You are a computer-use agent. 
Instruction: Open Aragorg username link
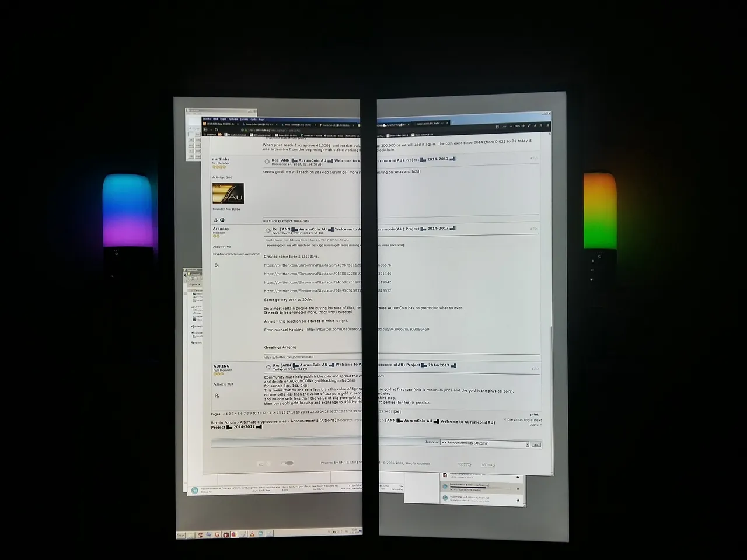tap(221, 229)
